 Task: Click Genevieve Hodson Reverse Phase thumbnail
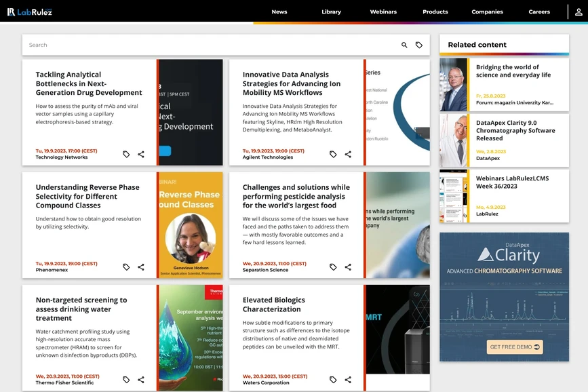click(190, 225)
